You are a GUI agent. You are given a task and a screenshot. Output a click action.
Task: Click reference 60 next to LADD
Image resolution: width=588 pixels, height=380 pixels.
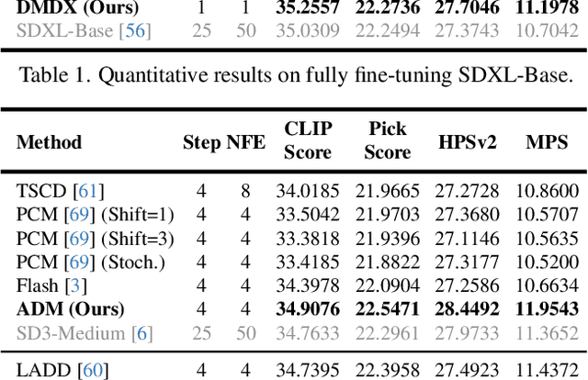[x=92, y=370]
